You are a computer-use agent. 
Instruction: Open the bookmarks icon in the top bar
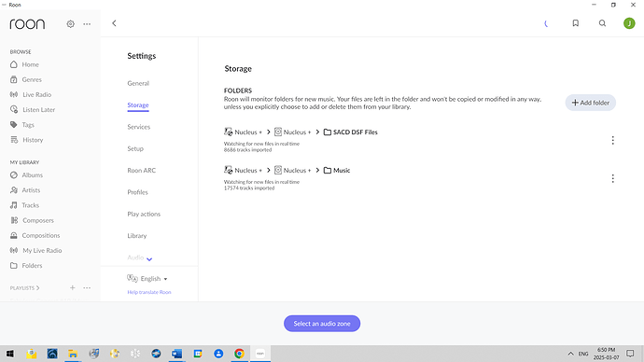coord(576,23)
